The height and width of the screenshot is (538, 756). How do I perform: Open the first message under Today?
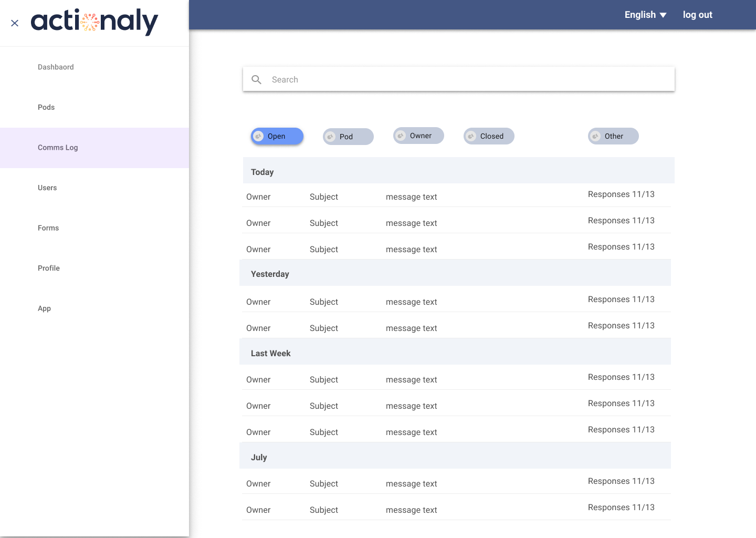coord(457,195)
